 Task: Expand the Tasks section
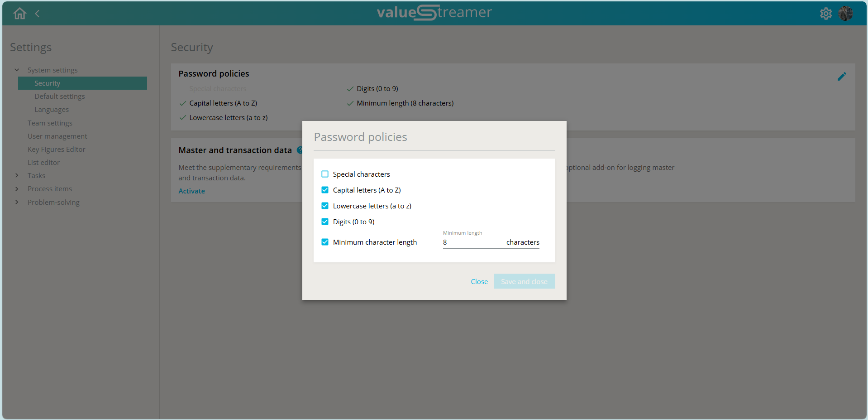17,175
